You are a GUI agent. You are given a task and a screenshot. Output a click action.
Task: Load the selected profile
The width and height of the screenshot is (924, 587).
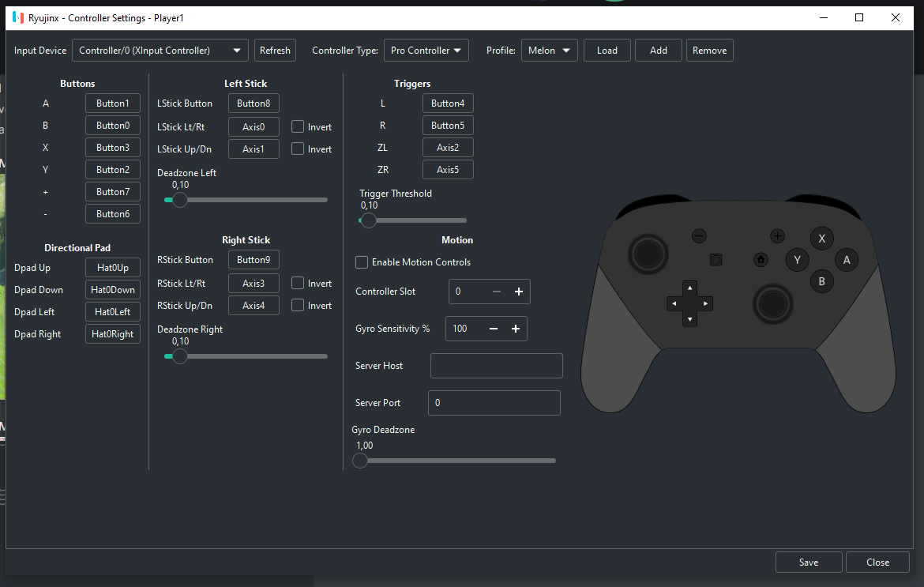(607, 51)
